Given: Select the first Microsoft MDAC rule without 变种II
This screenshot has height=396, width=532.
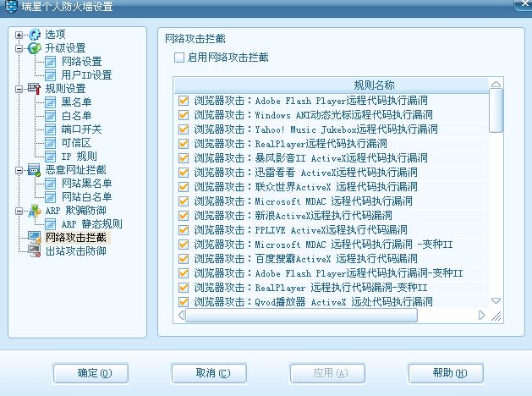Looking at the screenshot, I should click(x=304, y=201).
